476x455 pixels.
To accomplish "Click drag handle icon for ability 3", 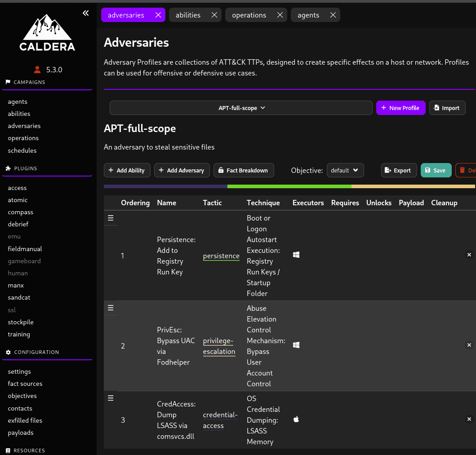I will [x=111, y=398].
